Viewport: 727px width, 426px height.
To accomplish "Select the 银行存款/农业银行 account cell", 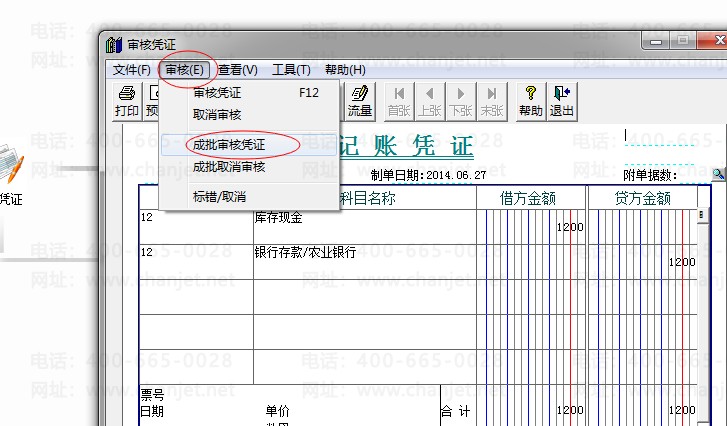I will tap(365, 262).
